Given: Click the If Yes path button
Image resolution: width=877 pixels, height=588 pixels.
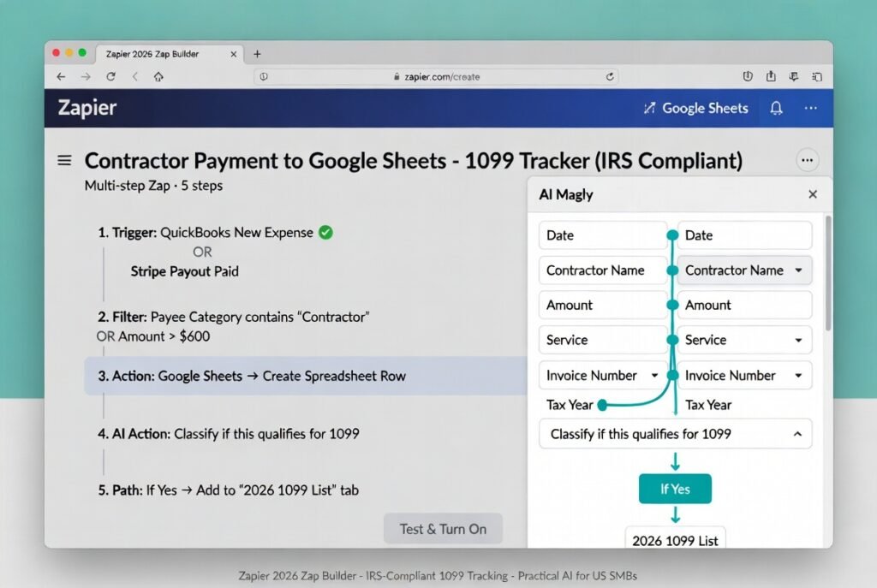Looking at the screenshot, I should (x=675, y=489).
